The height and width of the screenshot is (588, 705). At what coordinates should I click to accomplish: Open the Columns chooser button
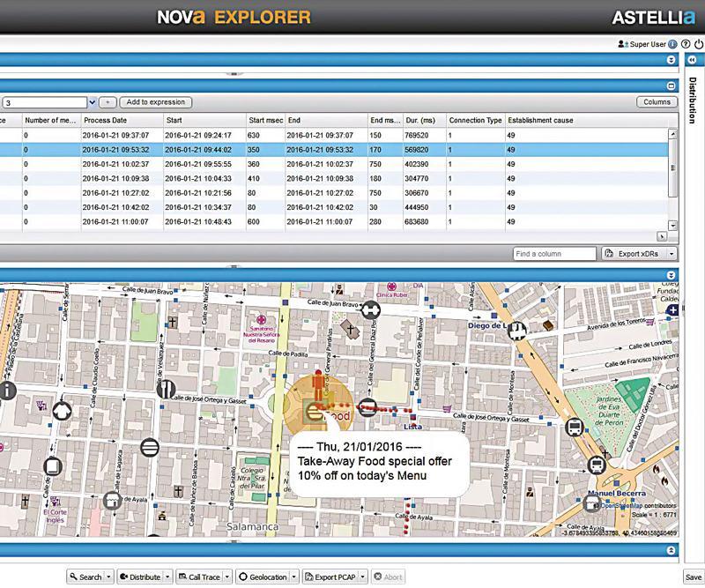pos(657,102)
